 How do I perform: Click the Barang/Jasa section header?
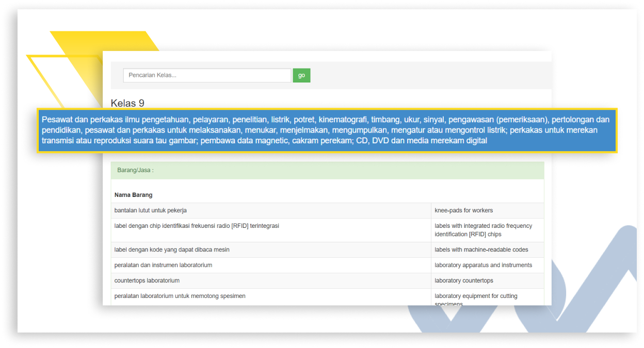[135, 170]
